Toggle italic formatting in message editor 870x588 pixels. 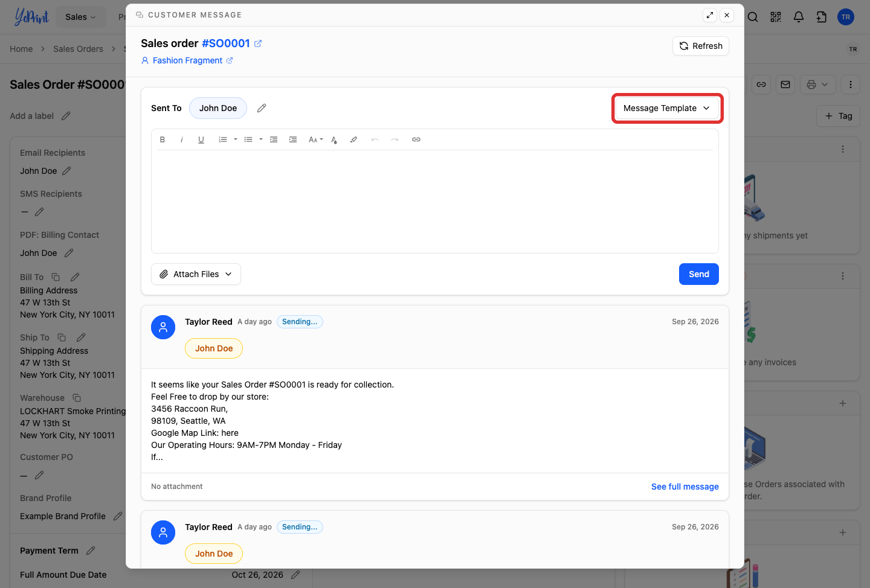182,139
